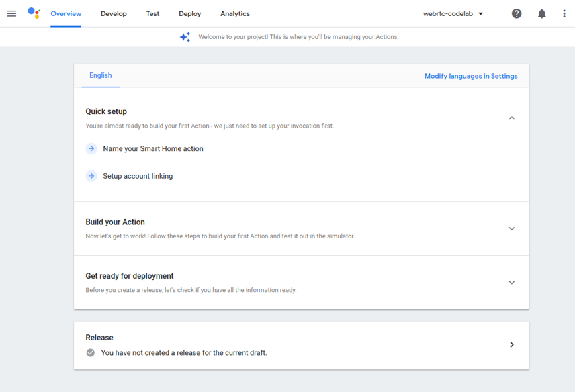Click Modify languages in Settings
Viewport: 575px width, 392px height.
471,76
